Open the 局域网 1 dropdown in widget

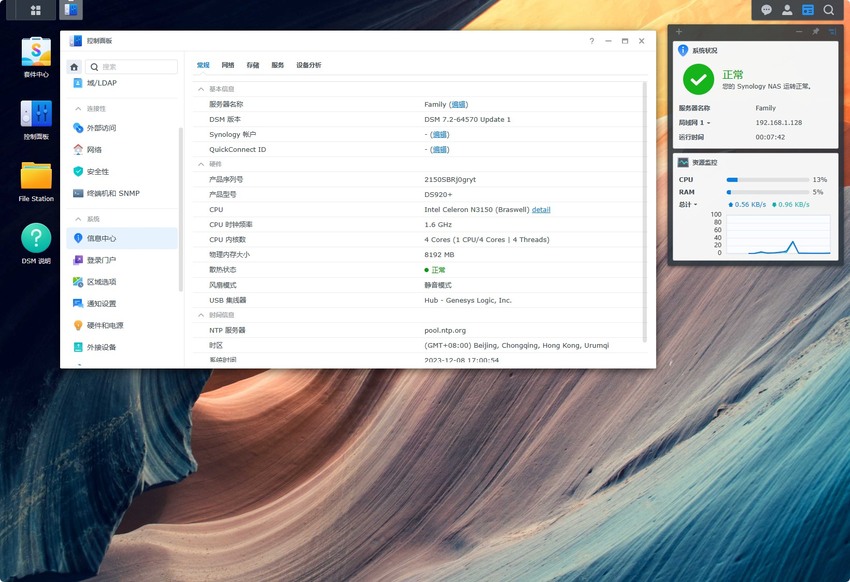(x=694, y=123)
